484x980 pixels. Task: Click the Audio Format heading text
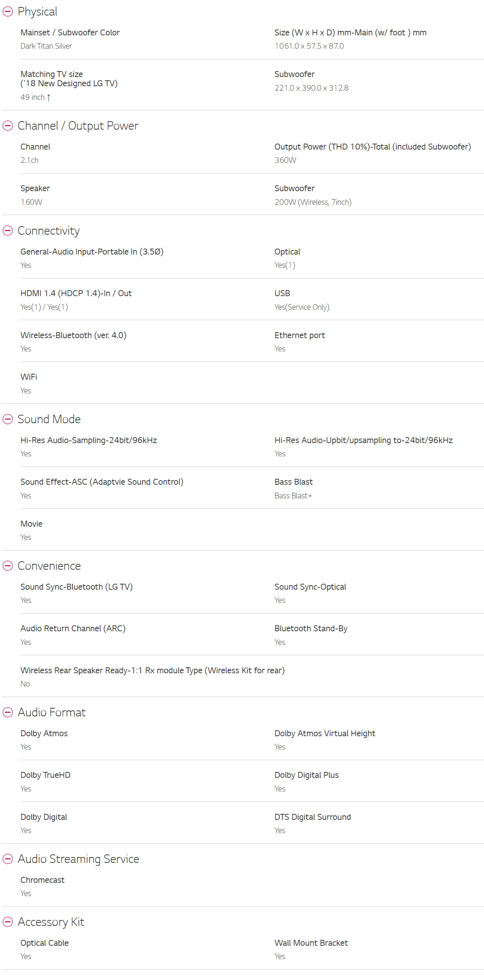click(x=51, y=712)
